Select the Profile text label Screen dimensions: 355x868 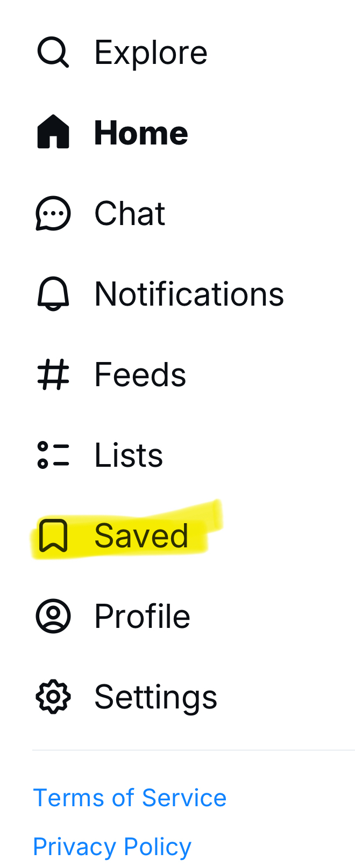[142, 616]
